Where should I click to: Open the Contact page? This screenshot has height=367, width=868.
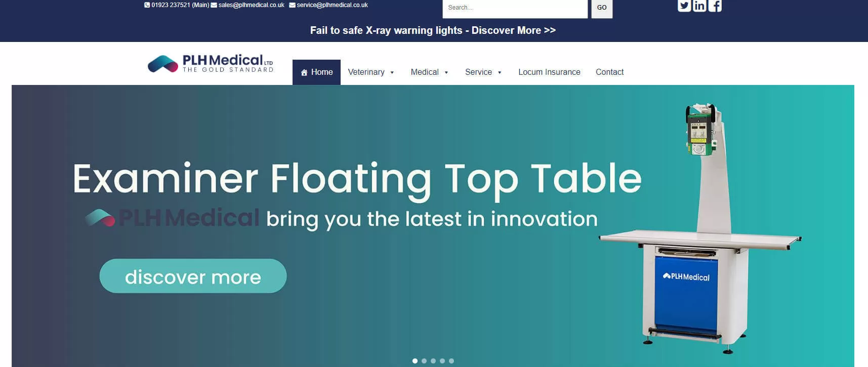(609, 72)
